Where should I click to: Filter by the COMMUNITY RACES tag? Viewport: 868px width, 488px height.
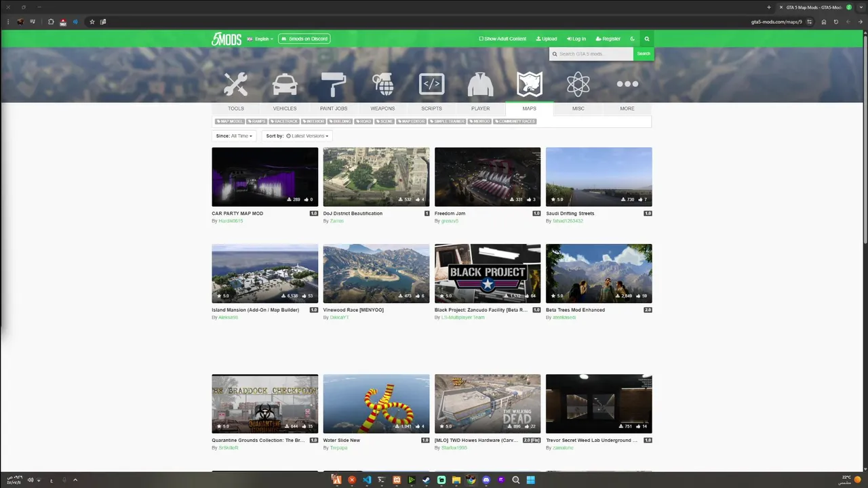tap(515, 121)
